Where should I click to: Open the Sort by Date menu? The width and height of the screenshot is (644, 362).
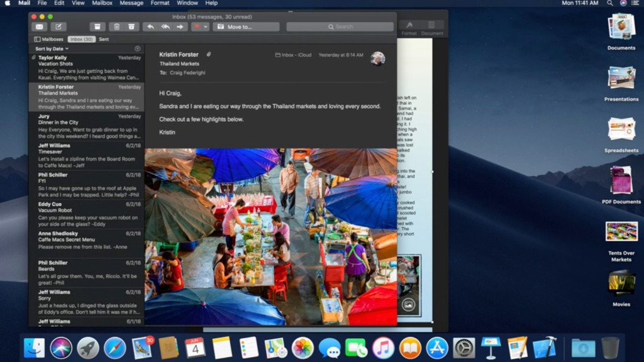click(50, 48)
